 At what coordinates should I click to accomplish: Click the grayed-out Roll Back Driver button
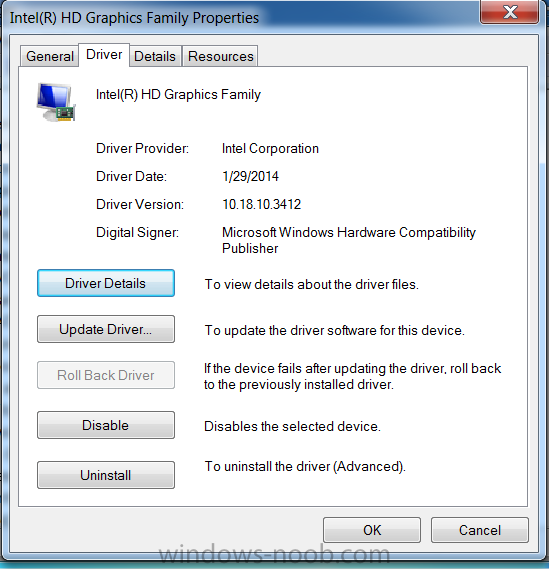coord(106,375)
